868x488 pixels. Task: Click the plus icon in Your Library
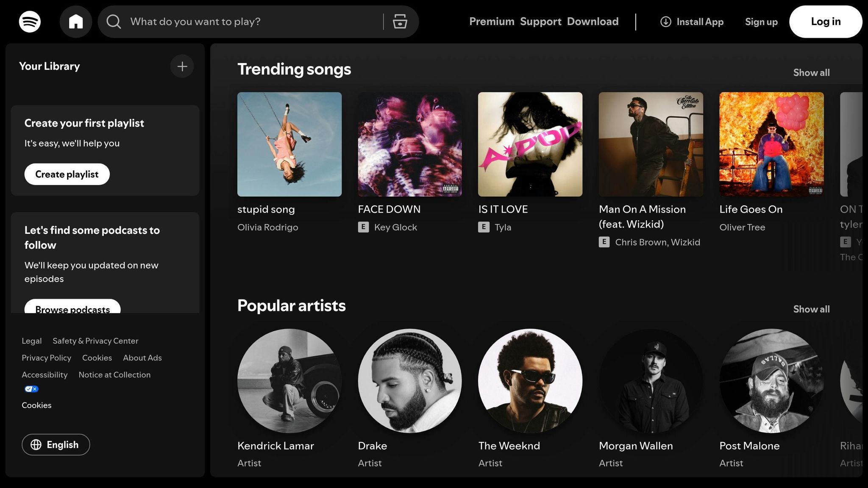pos(182,67)
